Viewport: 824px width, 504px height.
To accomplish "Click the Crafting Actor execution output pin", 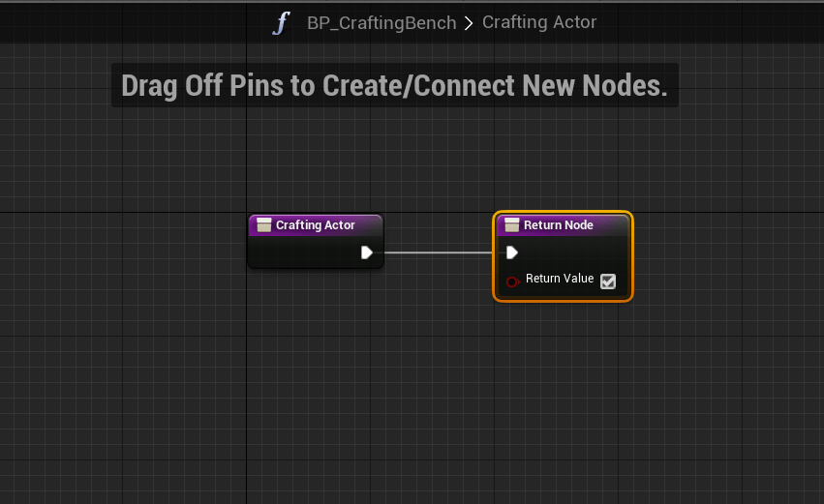I will (367, 252).
